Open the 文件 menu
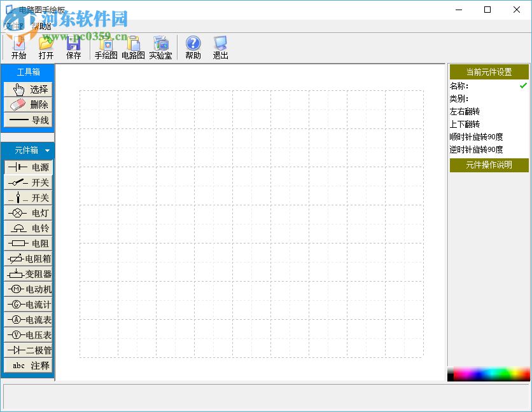532x412 pixels. [13, 26]
